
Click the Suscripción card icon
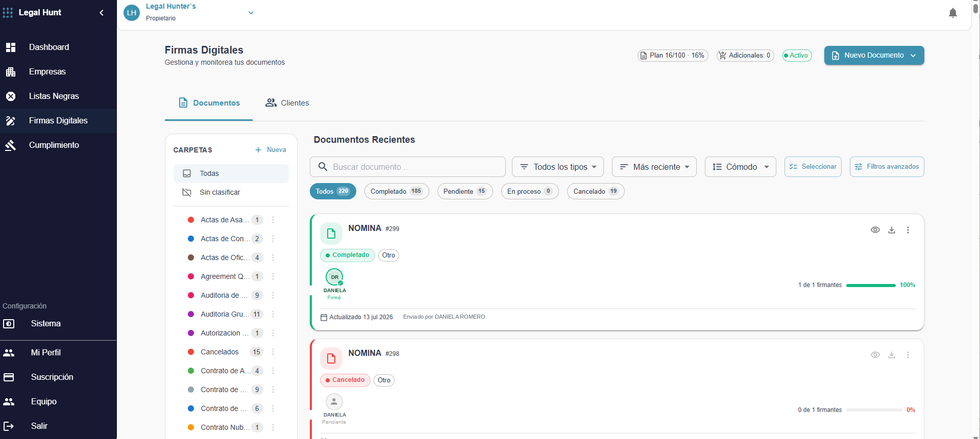[9, 377]
